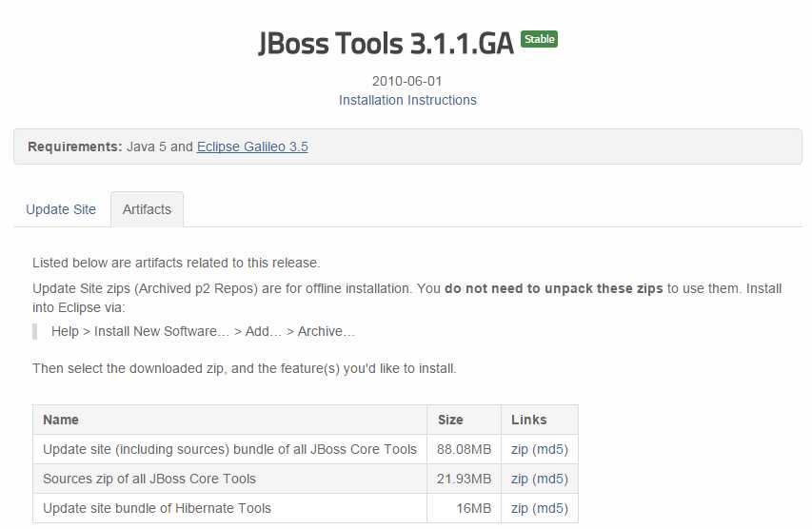812x529 pixels.
Task: Click 'Update site bundle of Hibernate Tools' row name
Action: pyautogui.click(x=157, y=508)
